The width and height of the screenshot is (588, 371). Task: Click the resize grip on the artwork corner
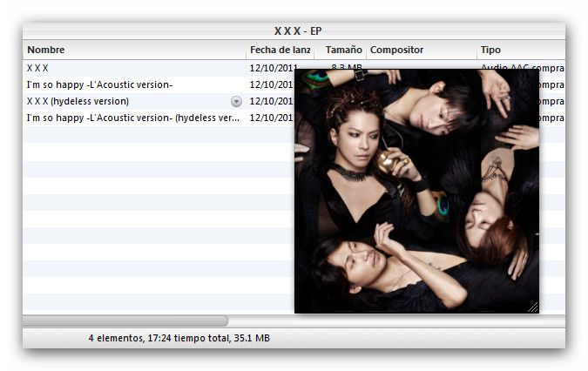pyautogui.click(x=533, y=307)
